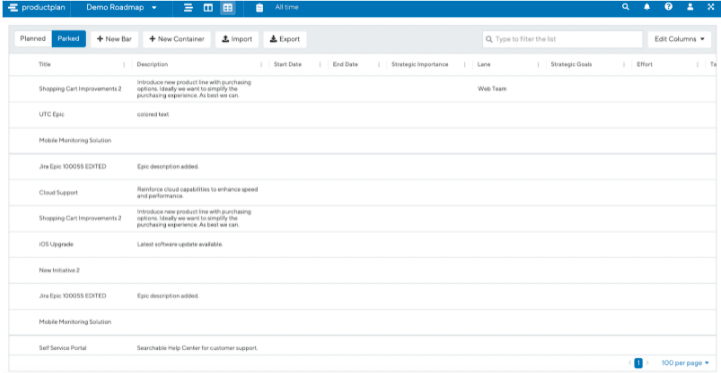
Task: Sort by Lane column header
Action: point(484,65)
